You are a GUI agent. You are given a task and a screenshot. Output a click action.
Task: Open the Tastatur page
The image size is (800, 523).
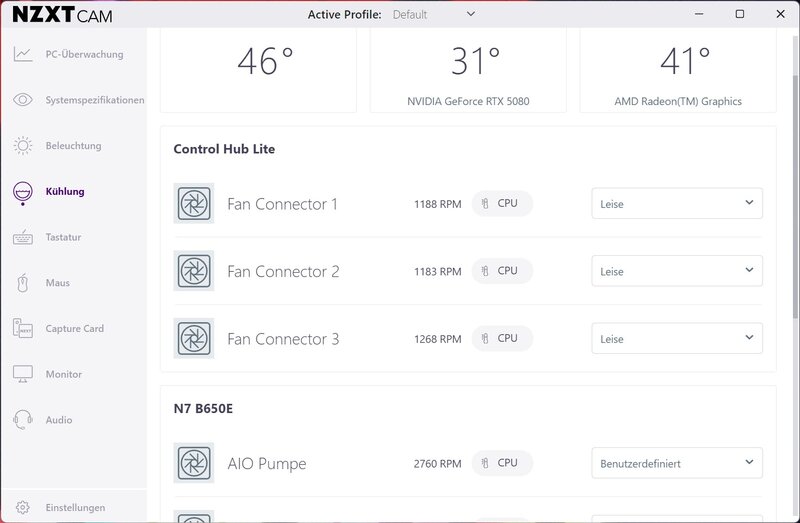(x=63, y=237)
